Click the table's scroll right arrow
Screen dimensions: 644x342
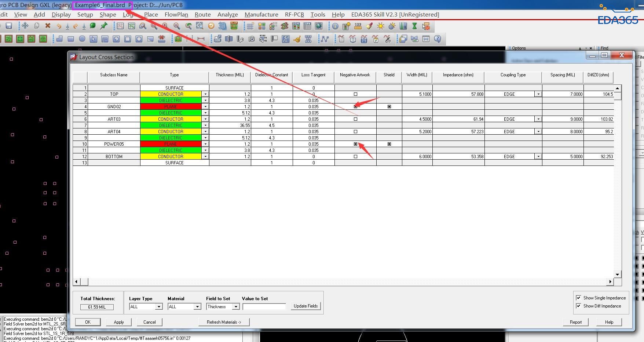tap(610, 282)
